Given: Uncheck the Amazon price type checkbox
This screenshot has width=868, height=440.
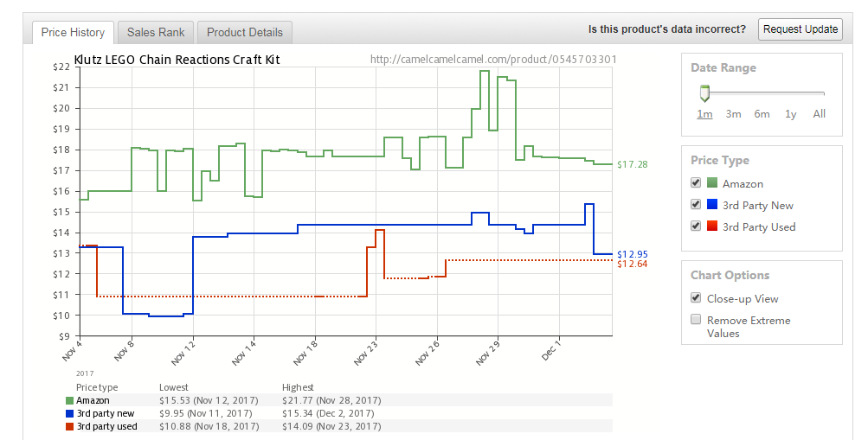Looking at the screenshot, I should 696,183.
